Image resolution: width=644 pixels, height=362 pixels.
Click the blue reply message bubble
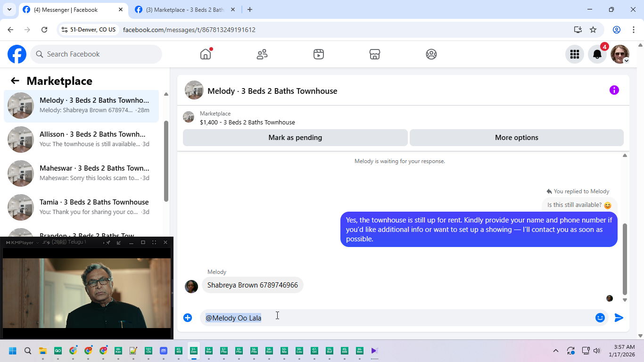pyautogui.click(x=479, y=230)
